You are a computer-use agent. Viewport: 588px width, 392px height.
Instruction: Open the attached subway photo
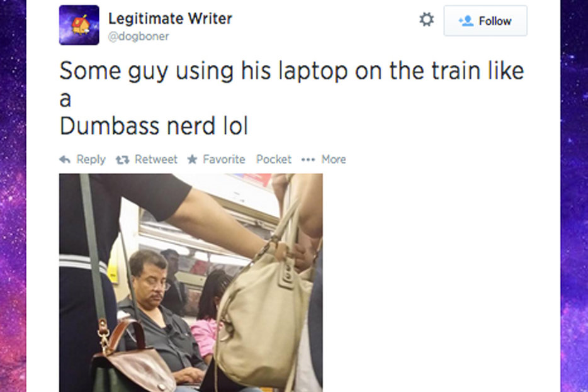[191, 283]
